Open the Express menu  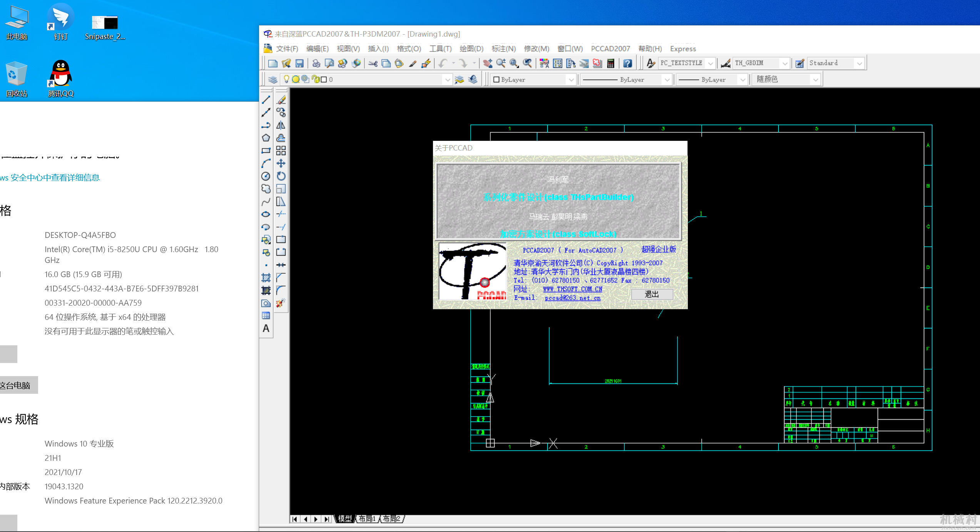tap(683, 49)
